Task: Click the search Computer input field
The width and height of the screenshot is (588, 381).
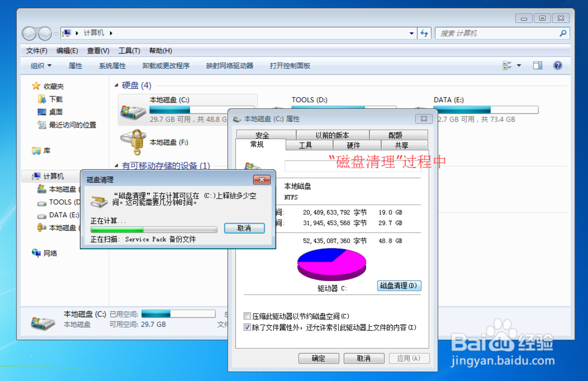Action: [498, 33]
